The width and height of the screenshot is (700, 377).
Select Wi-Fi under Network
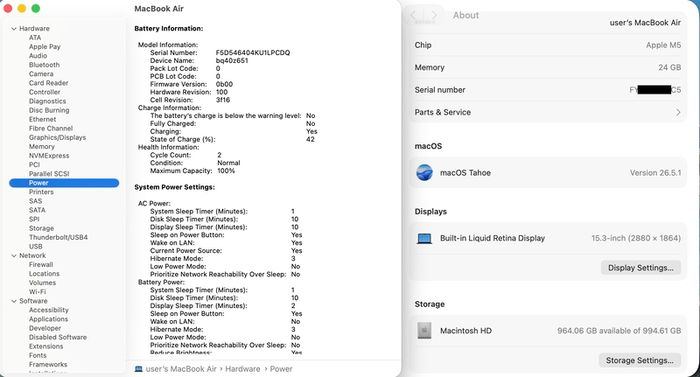38,292
